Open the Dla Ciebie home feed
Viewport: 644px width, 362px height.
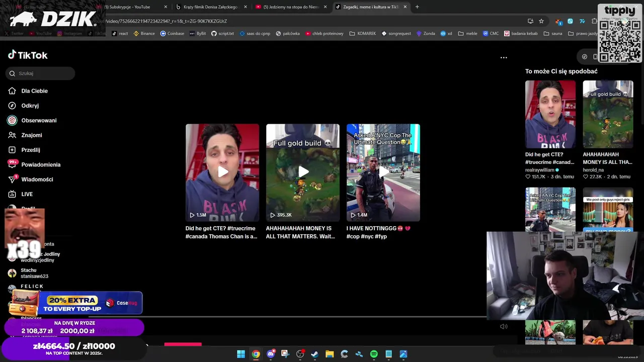28,91
